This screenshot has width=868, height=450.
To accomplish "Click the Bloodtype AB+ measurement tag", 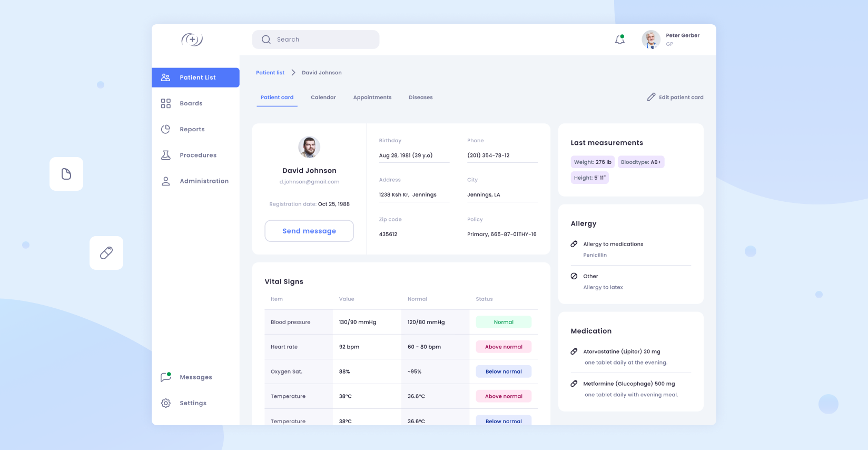I will 640,162.
